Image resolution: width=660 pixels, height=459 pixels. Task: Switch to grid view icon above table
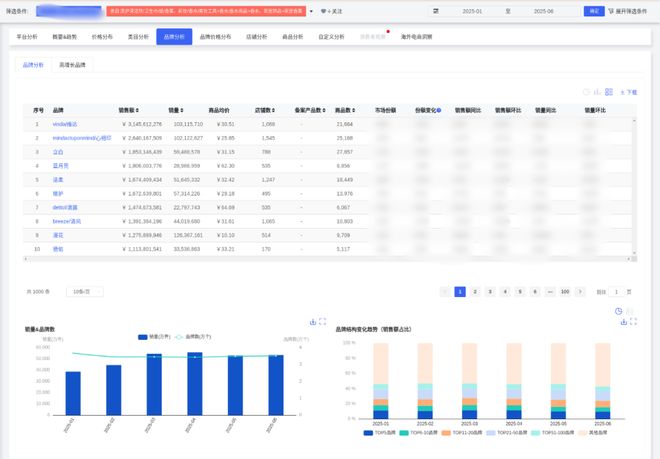[608, 91]
